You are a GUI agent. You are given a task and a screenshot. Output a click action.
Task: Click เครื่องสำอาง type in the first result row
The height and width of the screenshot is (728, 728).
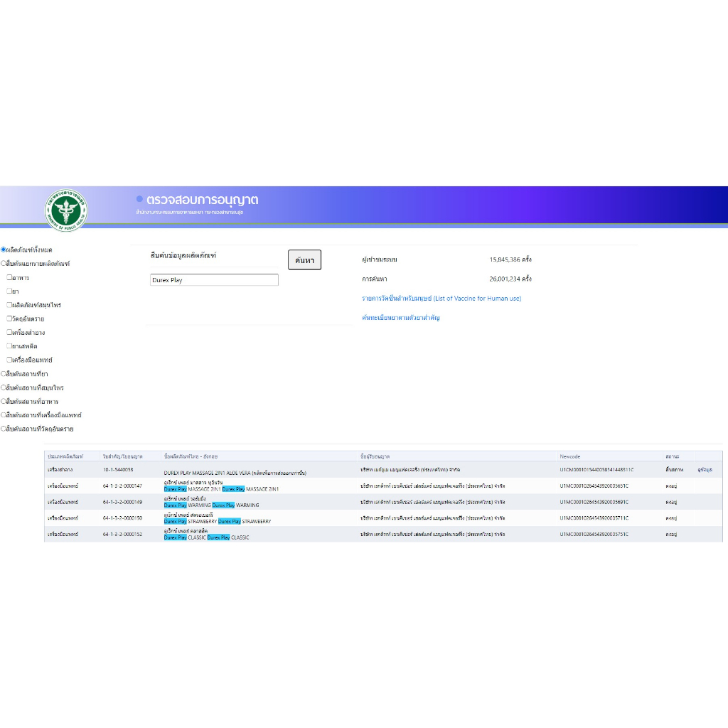click(x=60, y=470)
